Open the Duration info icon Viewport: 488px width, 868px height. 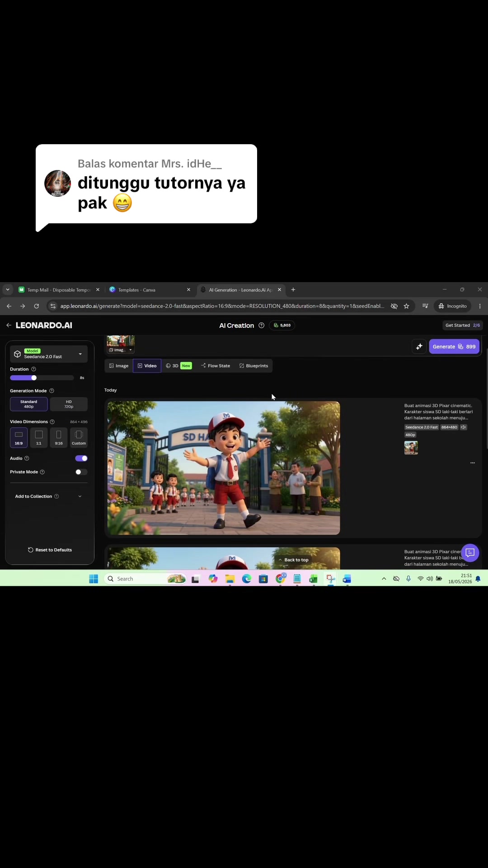point(33,369)
